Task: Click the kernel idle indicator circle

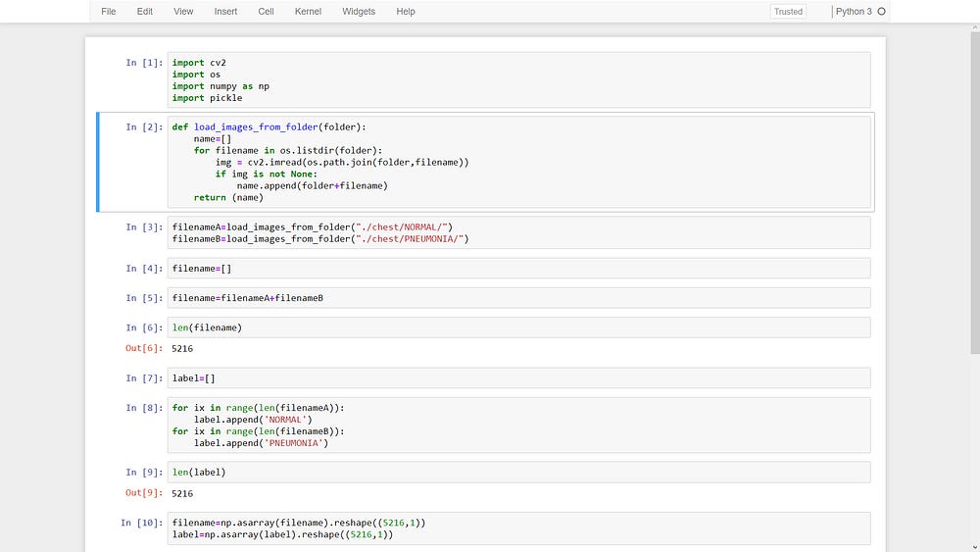Action: [x=881, y=12]
